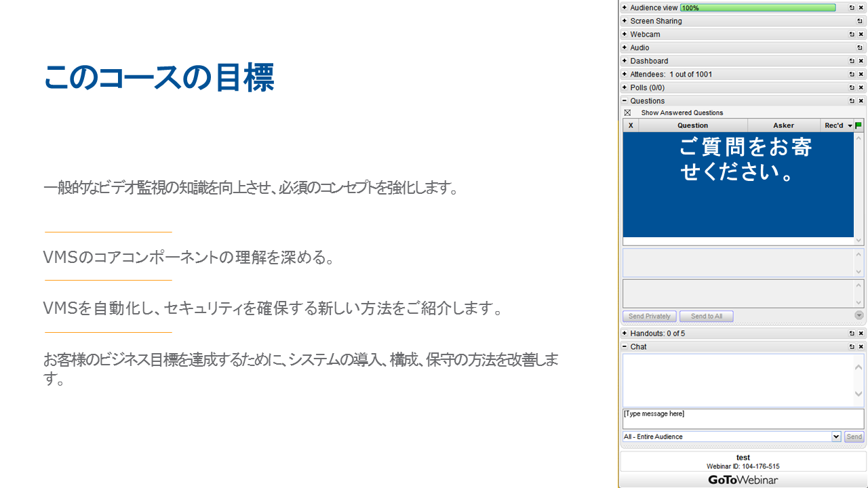The width and height of the screenshot is (868, 488).
Task: Undock the Handouts pane
Action: coord(852,333)
